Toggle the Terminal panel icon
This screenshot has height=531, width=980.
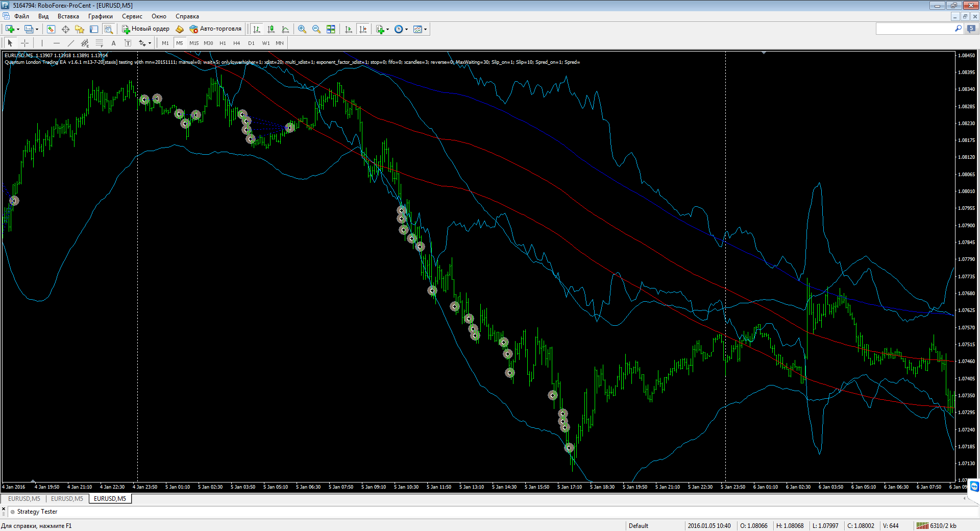click(x=94, y=29)
